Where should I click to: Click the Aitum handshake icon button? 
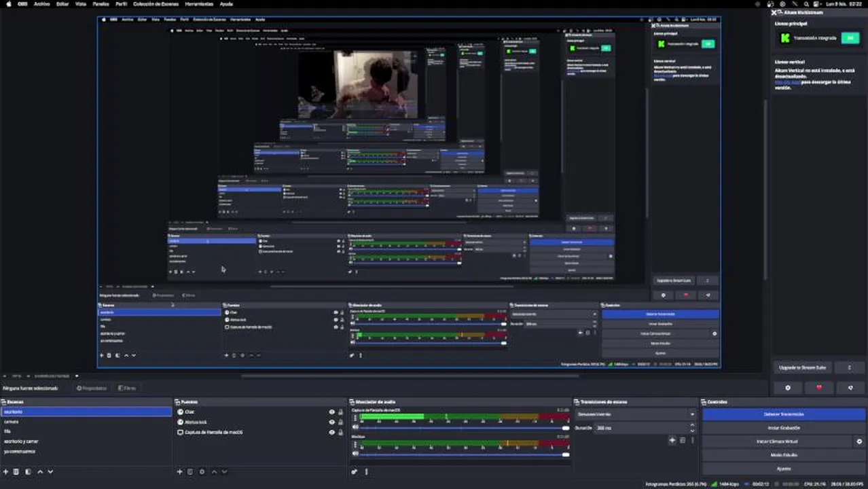(850, 388)
